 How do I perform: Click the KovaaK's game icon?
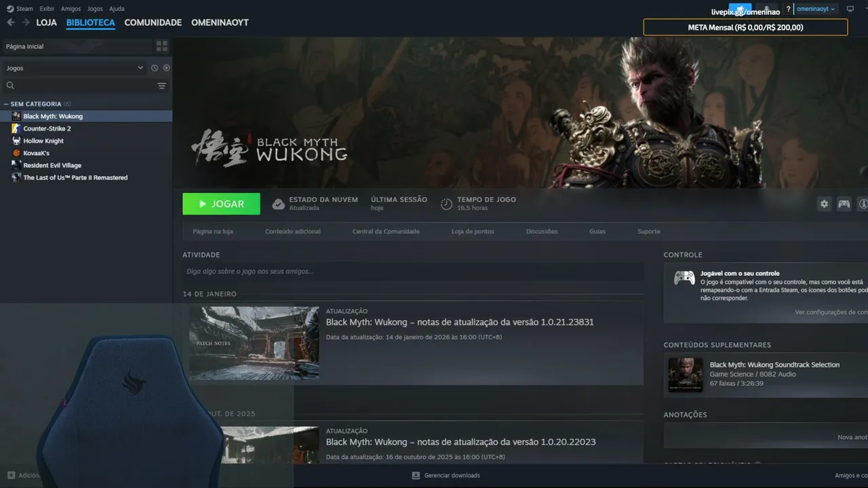(16, 153)
